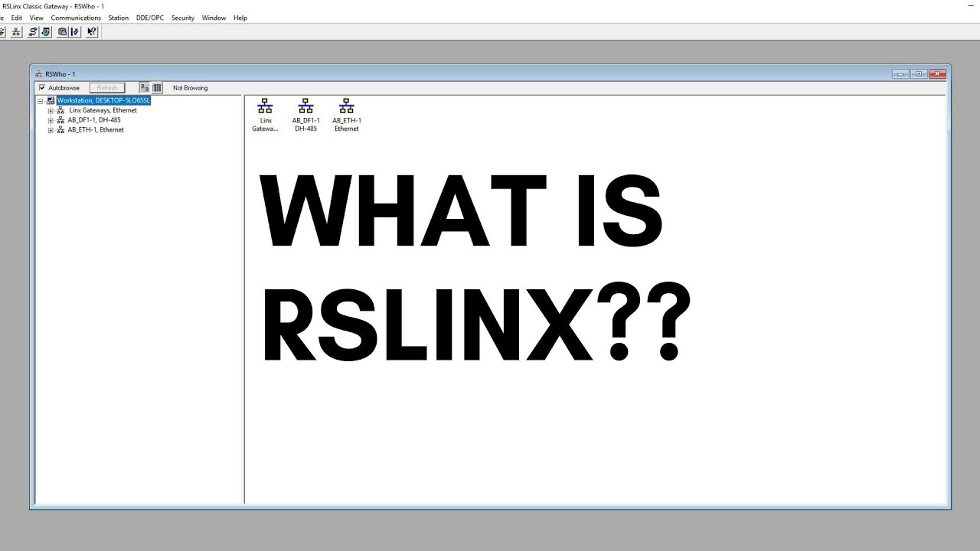Click the clipboard copy link toolbar icon
The height and width of the screenshot is (551, 980).
tap(63, 31)
